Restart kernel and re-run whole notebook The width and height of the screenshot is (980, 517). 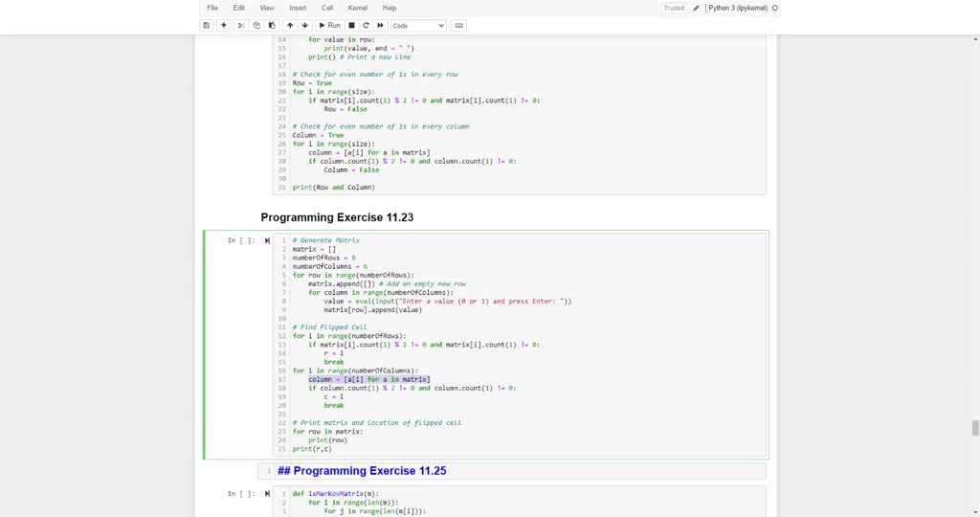click(380, 26)
